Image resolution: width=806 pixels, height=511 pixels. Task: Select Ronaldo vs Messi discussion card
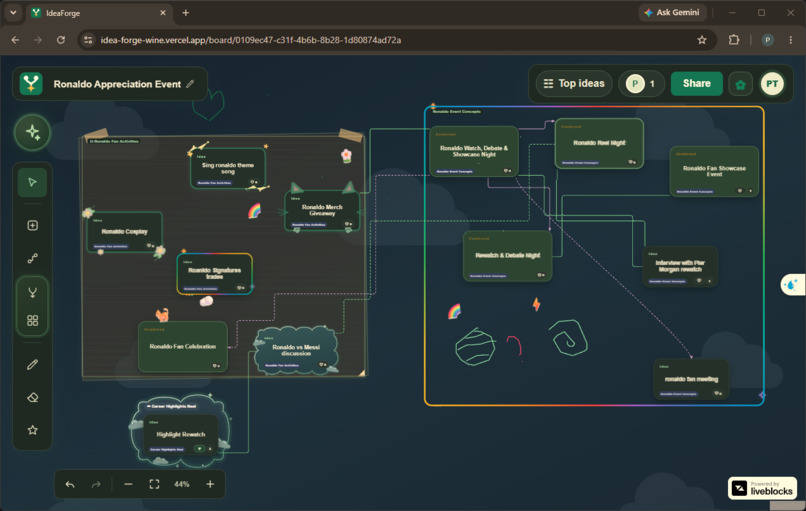tap(296, 350)
